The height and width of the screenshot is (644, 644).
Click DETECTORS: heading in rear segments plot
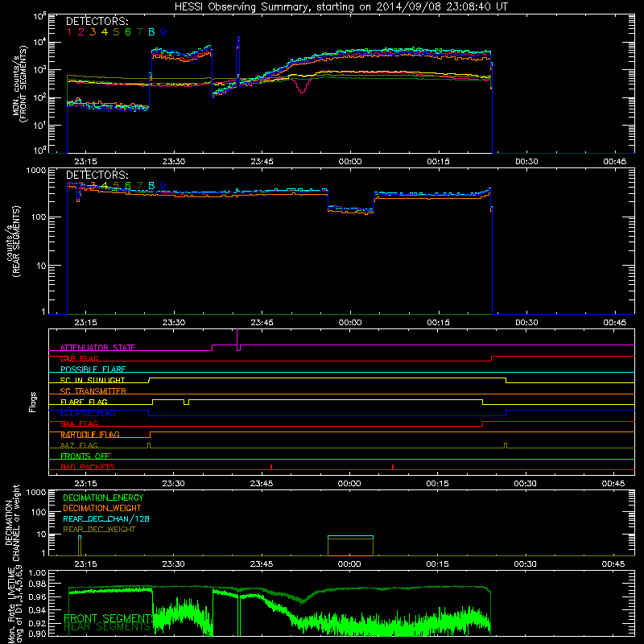coord(97,175)
